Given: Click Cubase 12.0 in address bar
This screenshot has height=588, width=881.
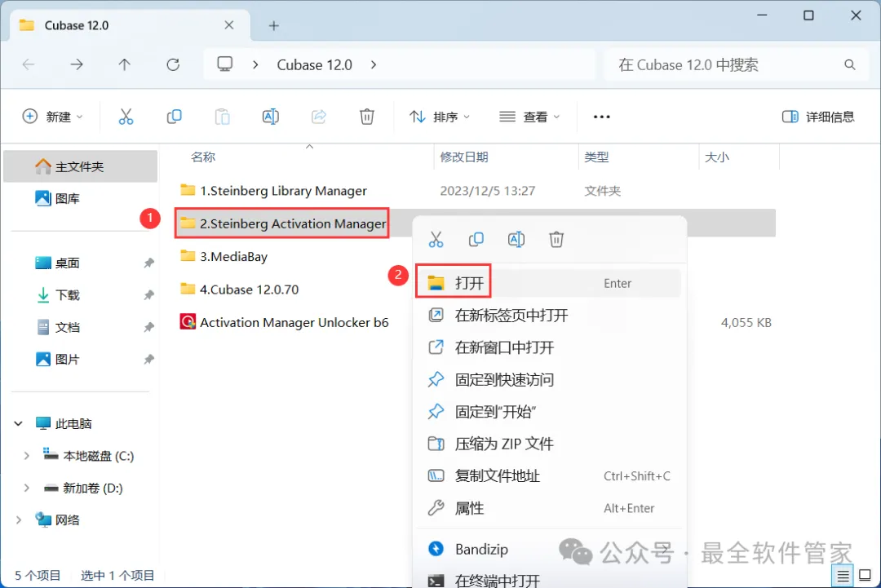Looking at the screenshot, I should point(315,65).
